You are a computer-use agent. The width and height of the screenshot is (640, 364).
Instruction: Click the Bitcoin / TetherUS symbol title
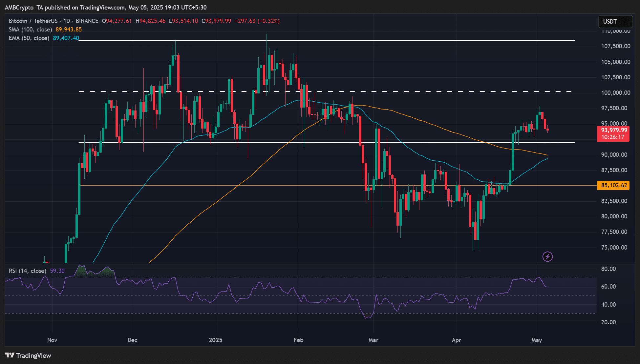[33, 21]
